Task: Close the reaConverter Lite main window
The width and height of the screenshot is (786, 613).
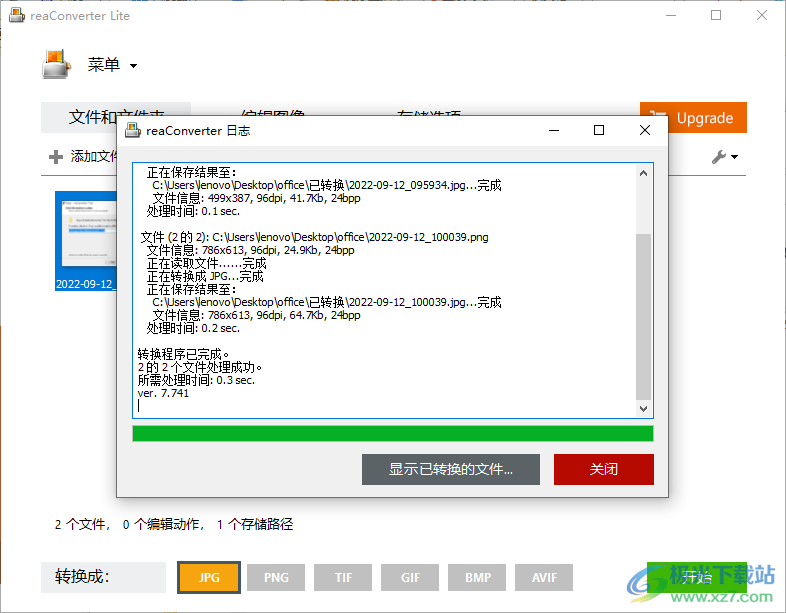Action: 762,16
